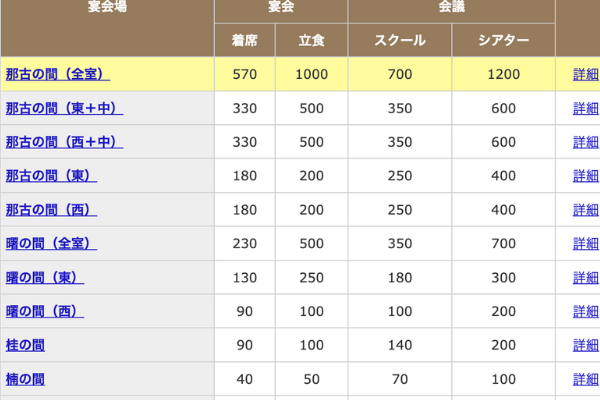The image size is (600, 400).
Task: Click 詳細 for 那古の間（全室）
Action: [x=586, y=74]
